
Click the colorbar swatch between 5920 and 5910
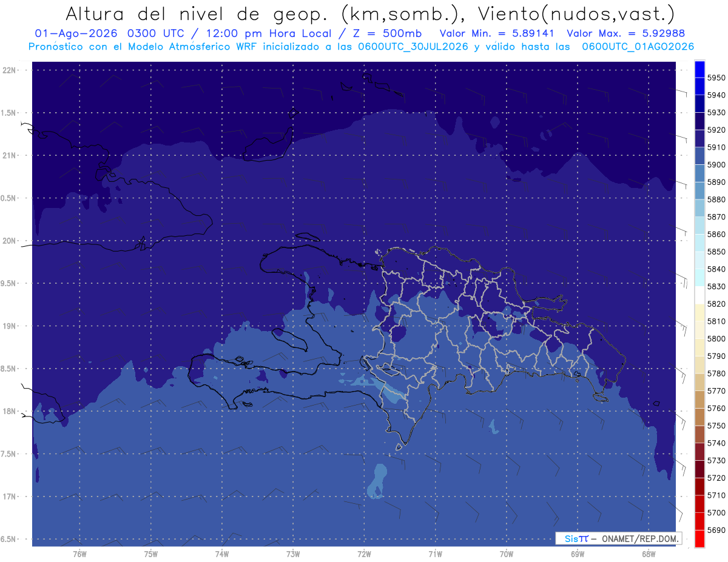[x=699, y=139]
